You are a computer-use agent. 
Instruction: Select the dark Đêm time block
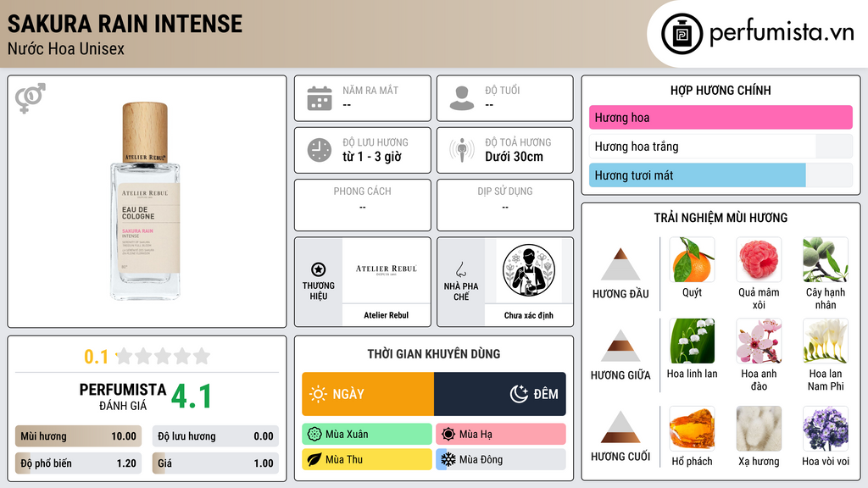point(500,394)
